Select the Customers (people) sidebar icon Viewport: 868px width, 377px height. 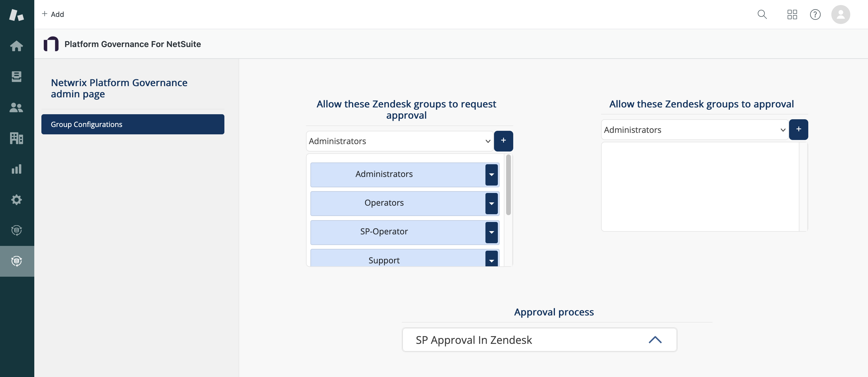17,108
